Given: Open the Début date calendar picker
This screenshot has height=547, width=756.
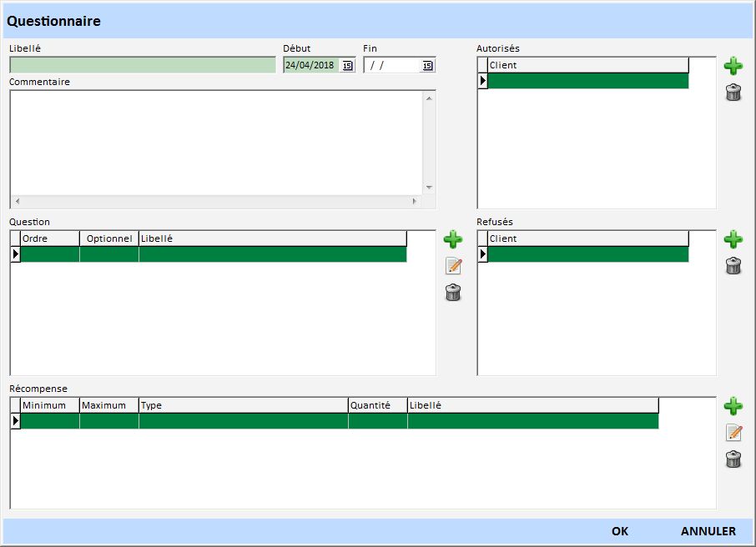Looking at the screenshot, I should pyautogui.click(x=347, y=66).
